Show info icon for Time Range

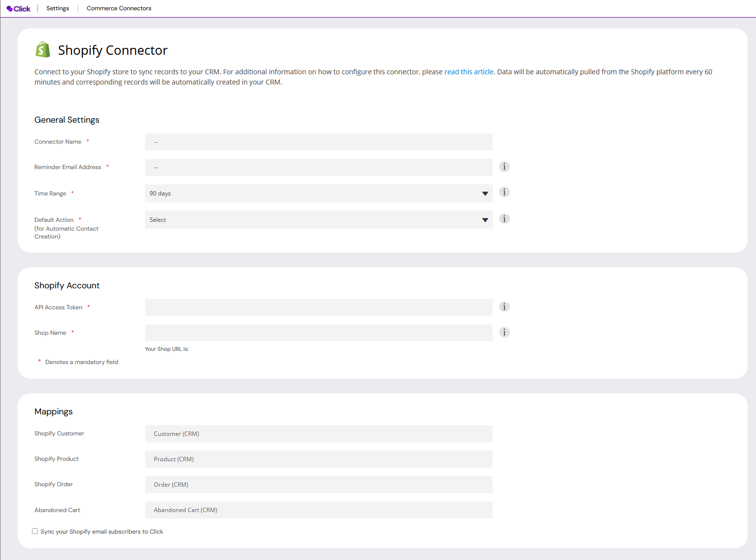tap(504, 192)
